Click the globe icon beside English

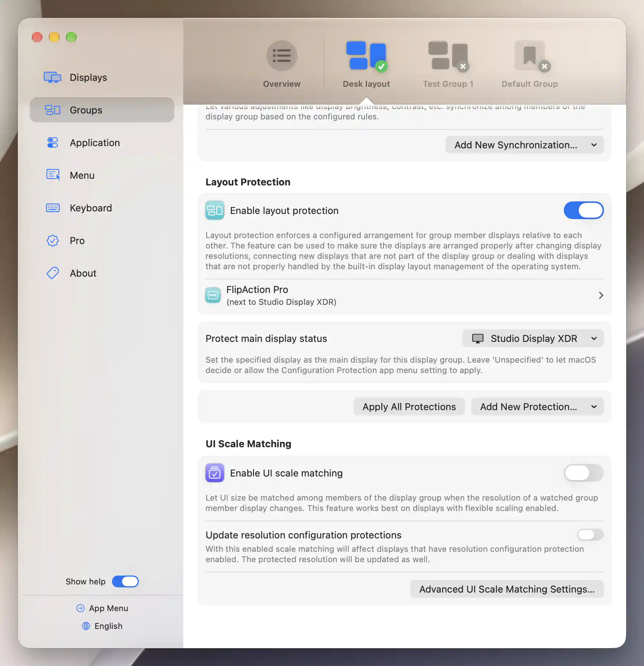click(86, 626)
